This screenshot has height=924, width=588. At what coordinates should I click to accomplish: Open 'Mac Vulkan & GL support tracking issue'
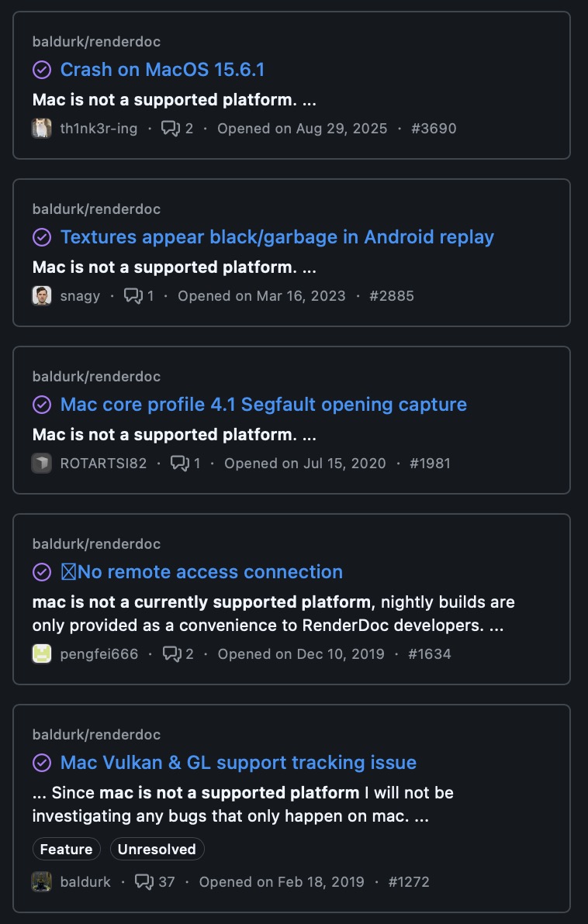(238, 763)
